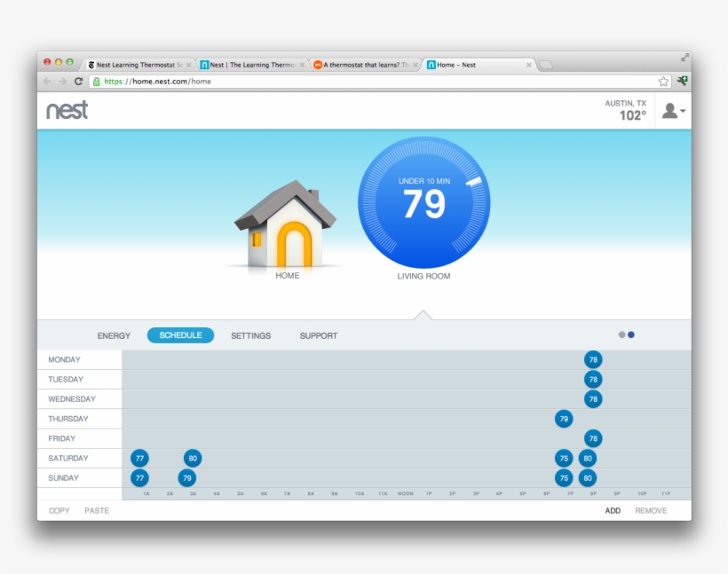The width and height of the screenshot is (728, 574).
Task: Select Friday's 78 setpoint
Action: pos(593,438)
